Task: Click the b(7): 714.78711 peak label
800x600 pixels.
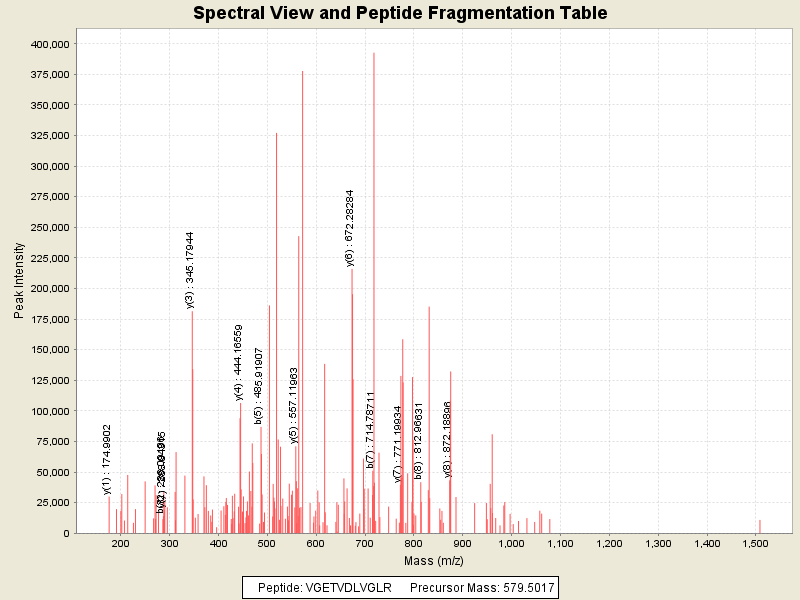Action: [x=370, y=430]
